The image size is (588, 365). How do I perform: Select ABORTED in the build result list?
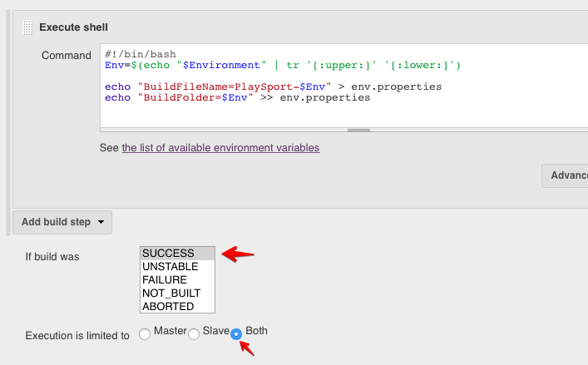pos(177,307)
